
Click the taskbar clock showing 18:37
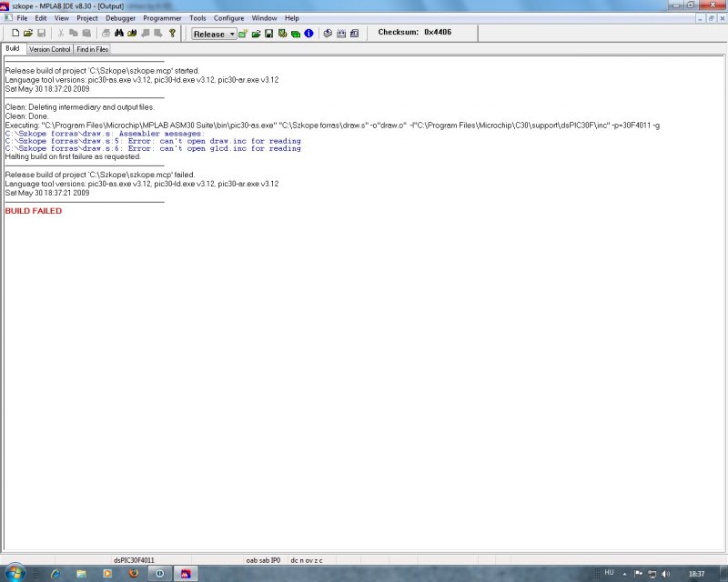[696, 574]
